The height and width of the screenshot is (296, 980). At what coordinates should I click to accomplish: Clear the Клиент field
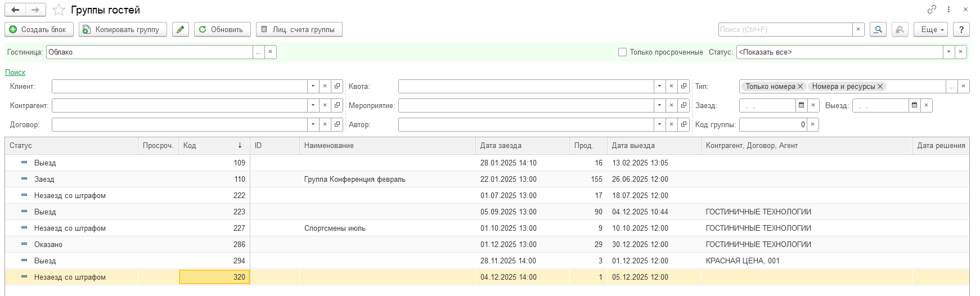click(x=325, y=86)
